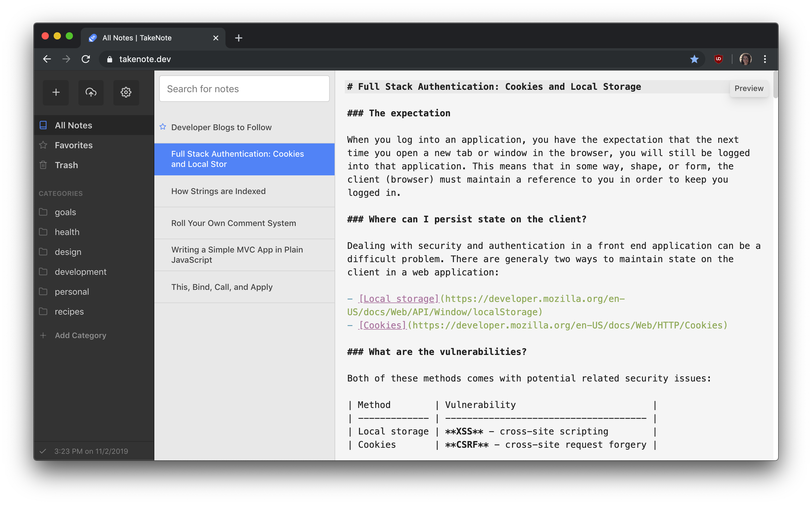
Task: Click the Search for notes input field
Action: pos(245,89)
